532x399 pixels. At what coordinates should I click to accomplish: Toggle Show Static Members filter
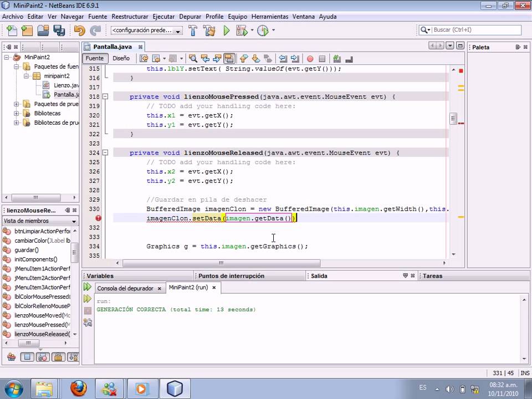point(43,357)
